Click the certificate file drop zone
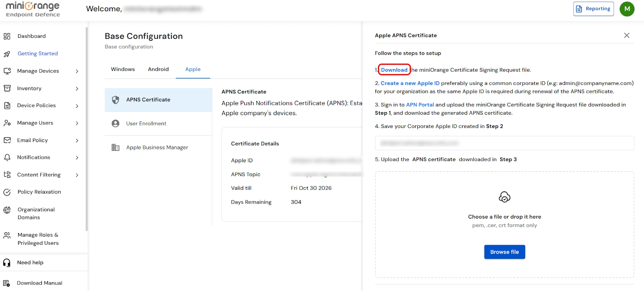Image resolution: width=644 pixels, height=291 pixels. (504, 225)
